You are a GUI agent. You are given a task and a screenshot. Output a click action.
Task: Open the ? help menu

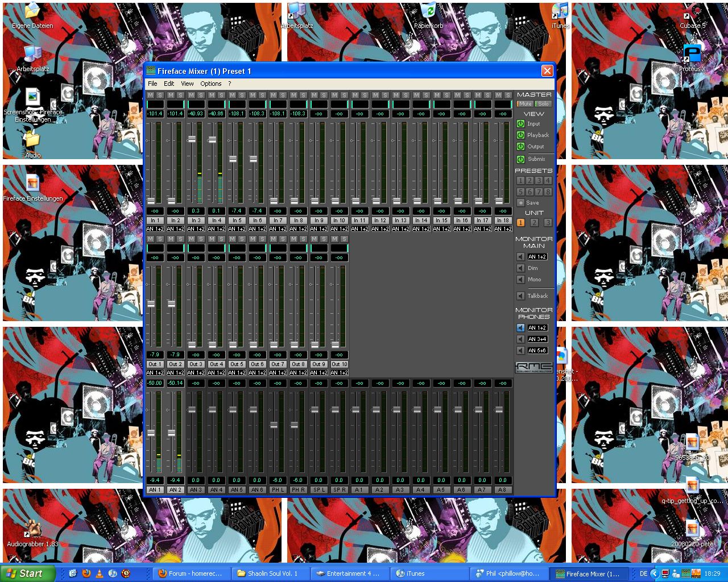(x=230, y=84)
